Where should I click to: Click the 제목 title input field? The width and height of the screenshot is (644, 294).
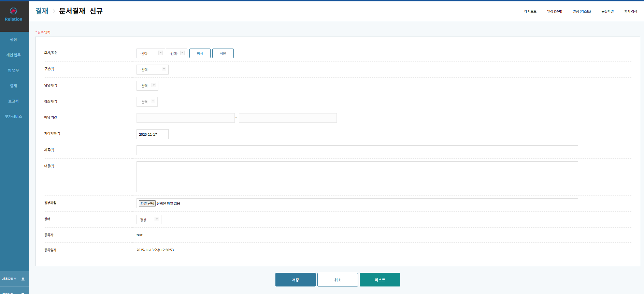pyautogui.click(x=357, y=150)
